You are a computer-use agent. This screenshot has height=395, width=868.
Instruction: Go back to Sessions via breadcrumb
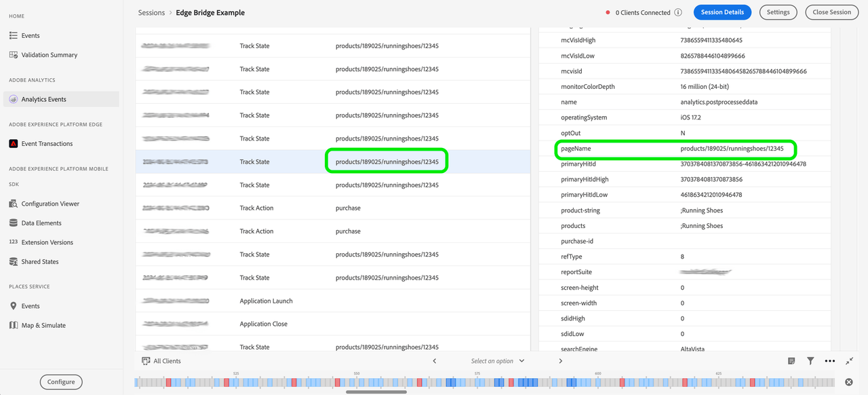(x=151, y=13)
